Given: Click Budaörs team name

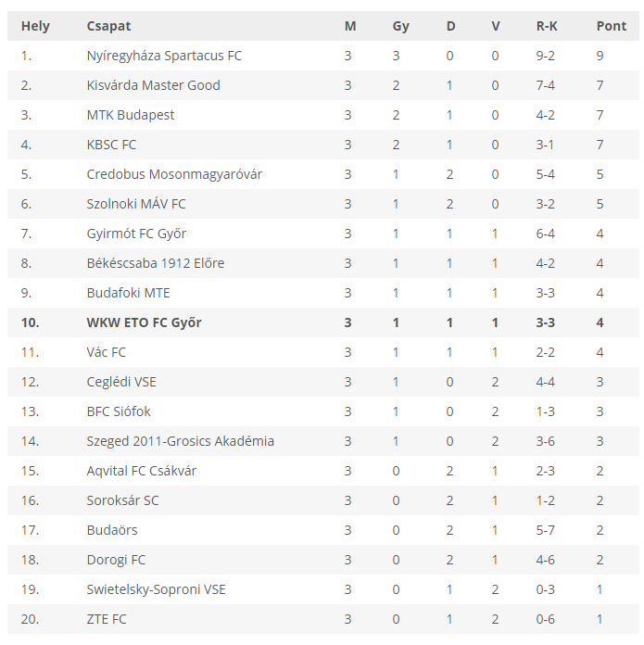Looking at the screenshot, I should pyautogui.click(x=112, y=530).
